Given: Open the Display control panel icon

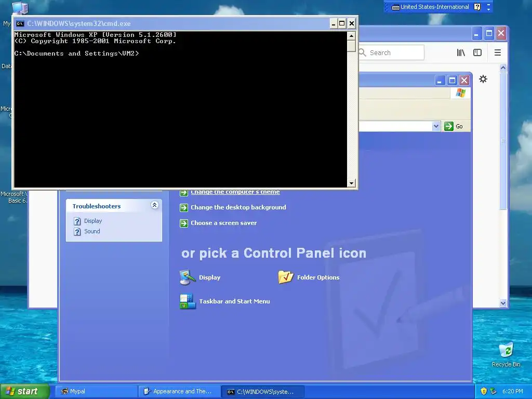Looking at the screenshot, I should (188, 277).
